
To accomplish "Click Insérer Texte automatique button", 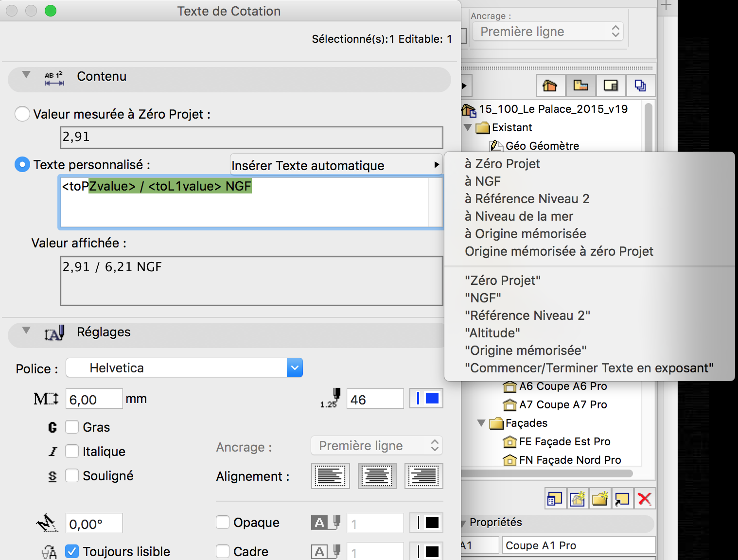I will [336, 165].
